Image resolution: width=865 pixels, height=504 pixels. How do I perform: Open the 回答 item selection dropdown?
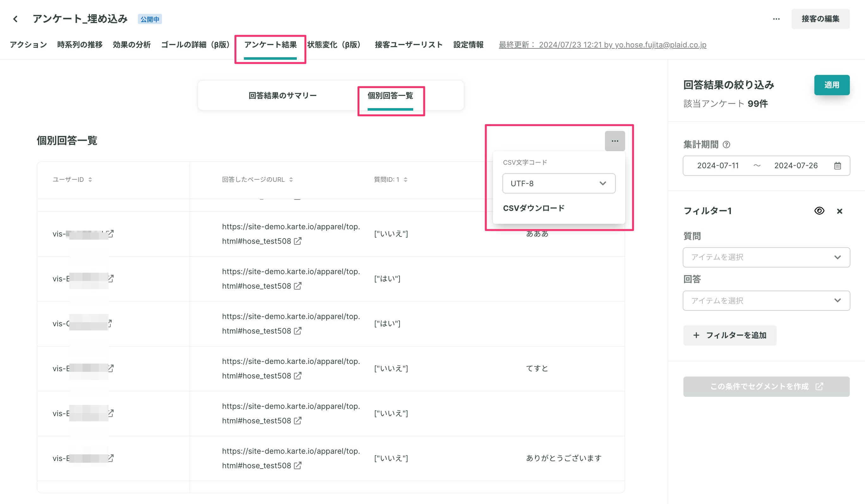click(766, 301)
